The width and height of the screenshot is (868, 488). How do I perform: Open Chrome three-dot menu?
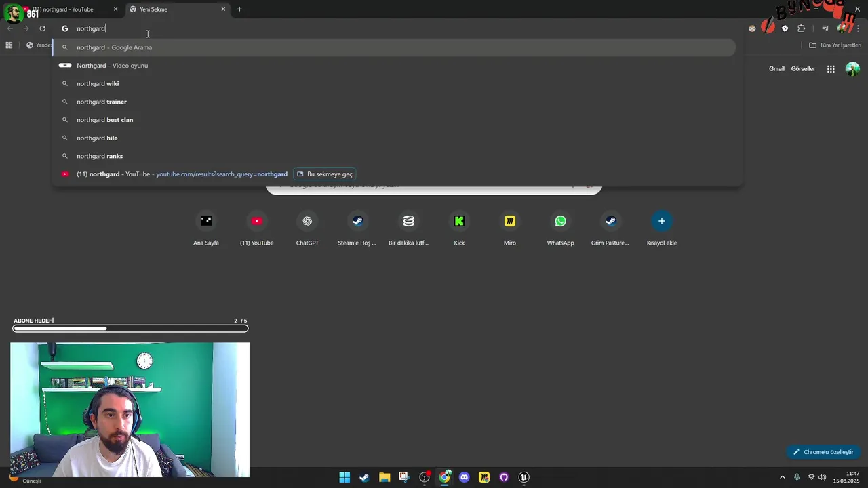tap(859, 28)
